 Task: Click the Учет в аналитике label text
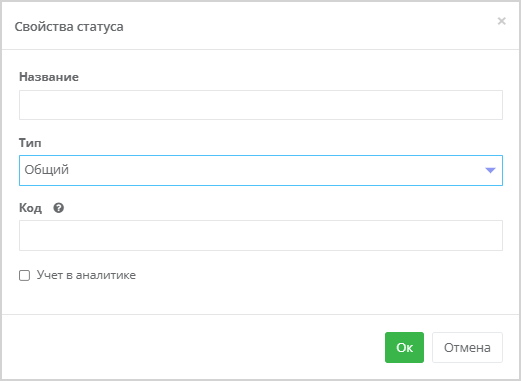(86, 275)
